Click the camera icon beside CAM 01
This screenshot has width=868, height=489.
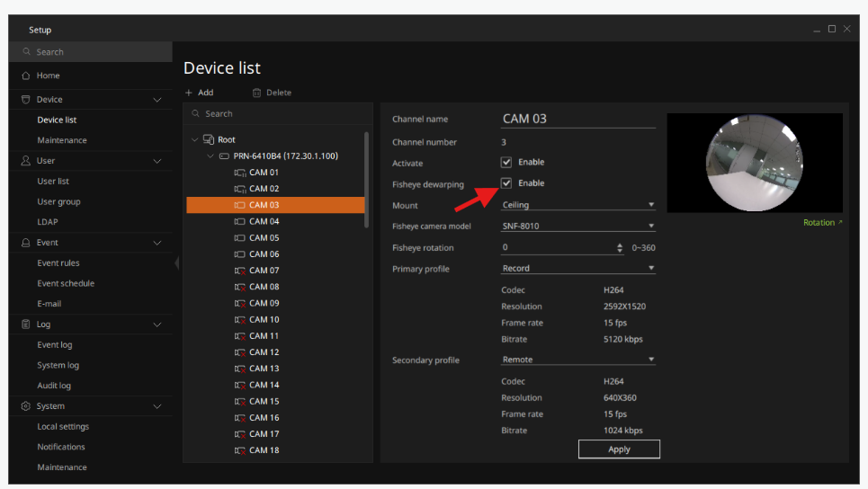[240, 173]
